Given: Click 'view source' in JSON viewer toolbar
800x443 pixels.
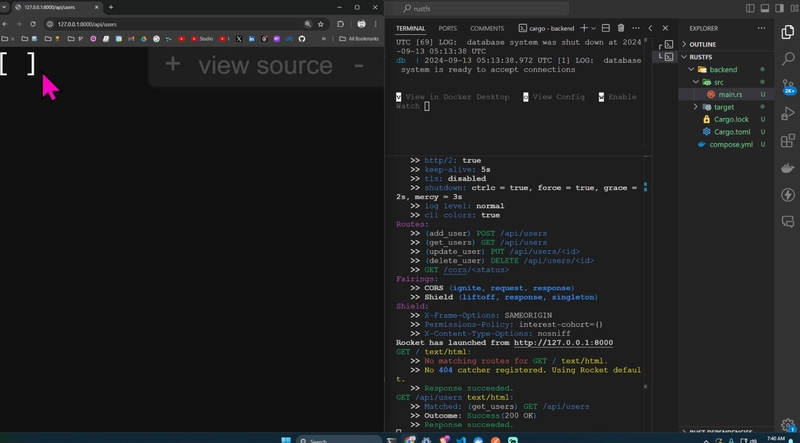Looking at the screenshot, I should [x=265, y=65].
